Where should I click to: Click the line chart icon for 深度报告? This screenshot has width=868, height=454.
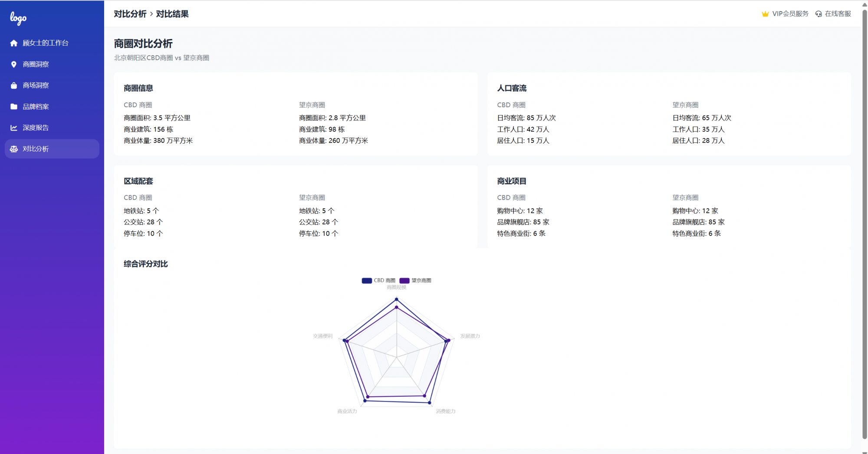[x=14, y=128]
